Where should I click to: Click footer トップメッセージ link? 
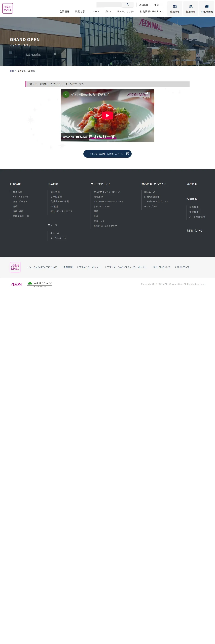[x=21, y=197]
